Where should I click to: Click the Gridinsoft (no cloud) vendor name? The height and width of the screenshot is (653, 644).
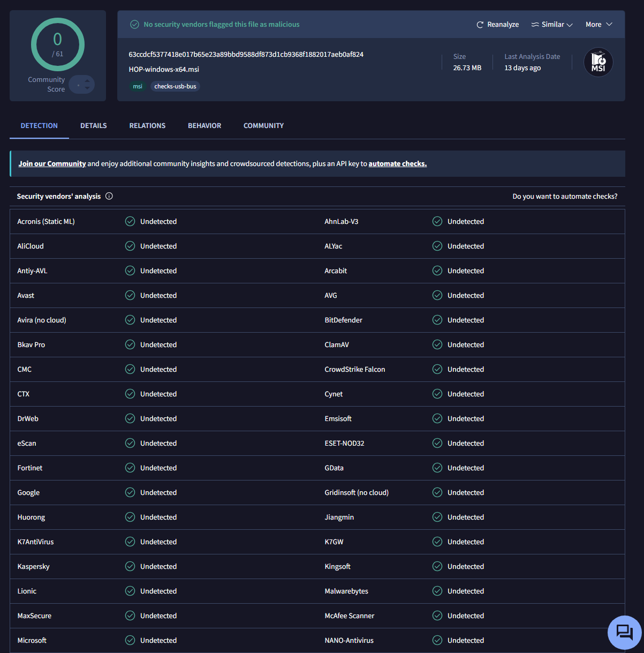click(357, 492)
